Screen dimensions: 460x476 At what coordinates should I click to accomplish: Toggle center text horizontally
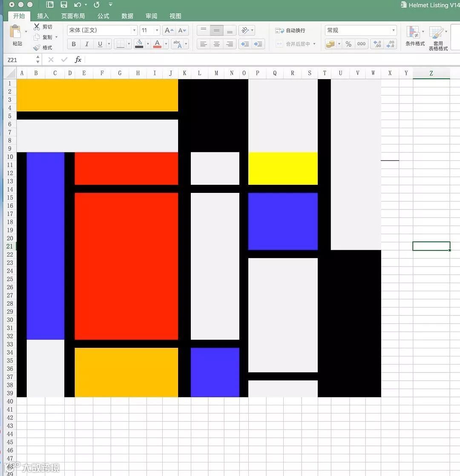coord(216,44)
